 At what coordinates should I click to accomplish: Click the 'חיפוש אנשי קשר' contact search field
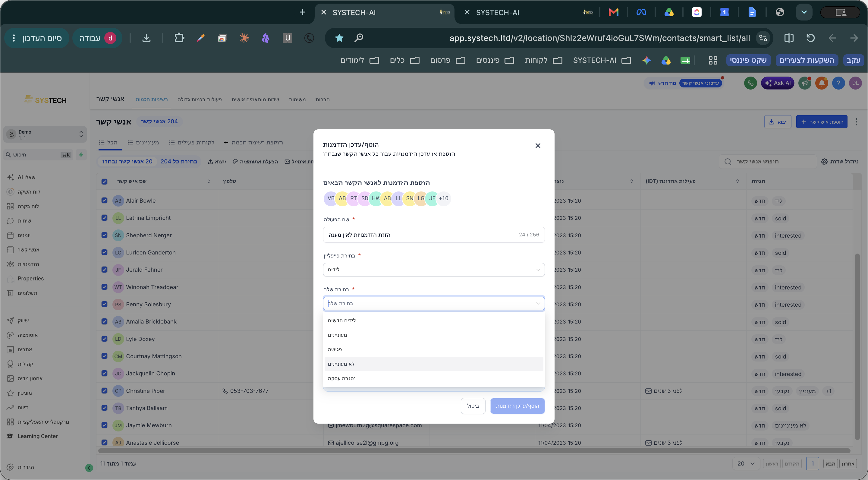coord(768,162)
